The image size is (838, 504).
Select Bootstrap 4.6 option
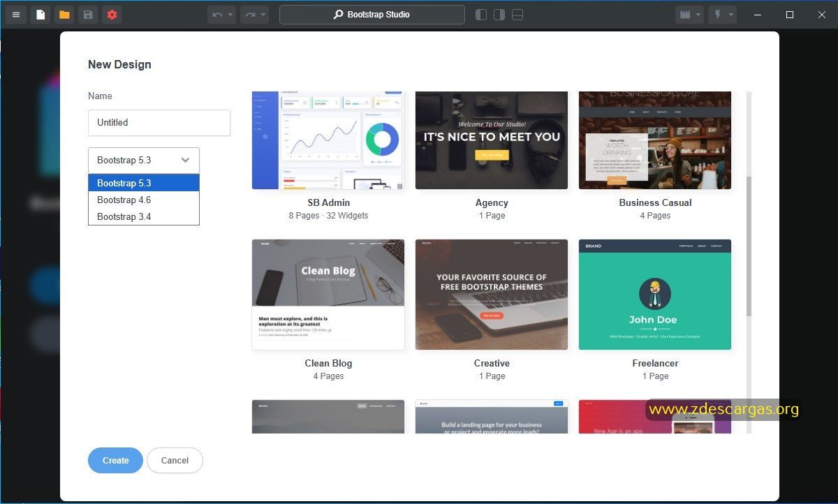pyautogui.click(x=144, y=200)
